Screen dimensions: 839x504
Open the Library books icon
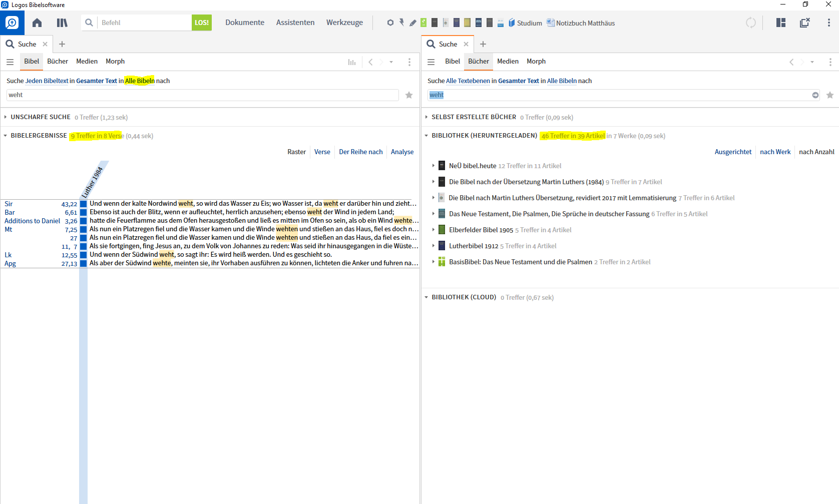[62, 23]
